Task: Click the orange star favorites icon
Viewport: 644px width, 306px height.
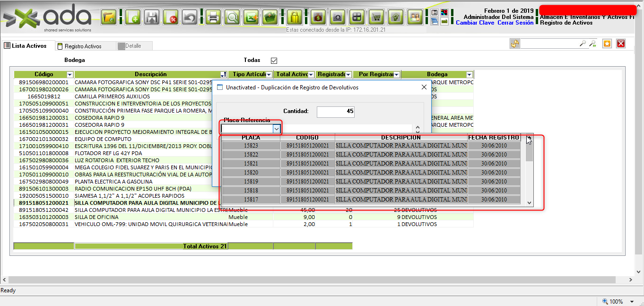Action: 607,44
